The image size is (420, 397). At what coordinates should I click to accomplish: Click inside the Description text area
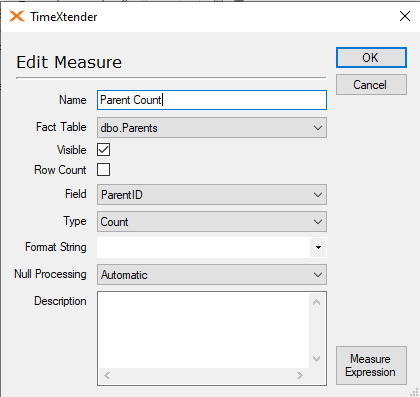tap(203, 330)
